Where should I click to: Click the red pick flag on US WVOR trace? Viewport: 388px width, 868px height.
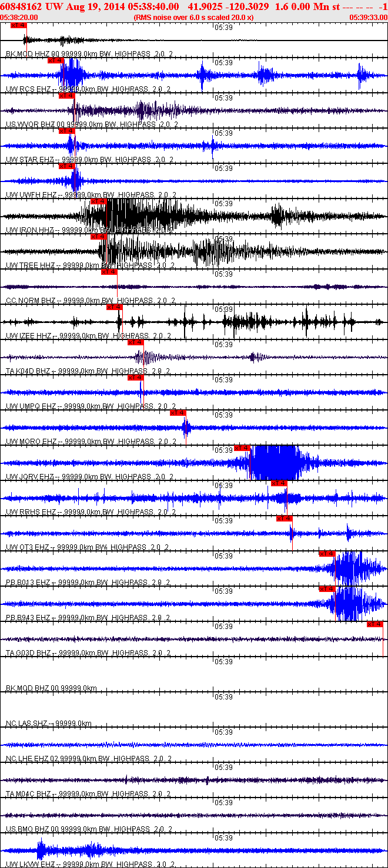coord(67,96)
